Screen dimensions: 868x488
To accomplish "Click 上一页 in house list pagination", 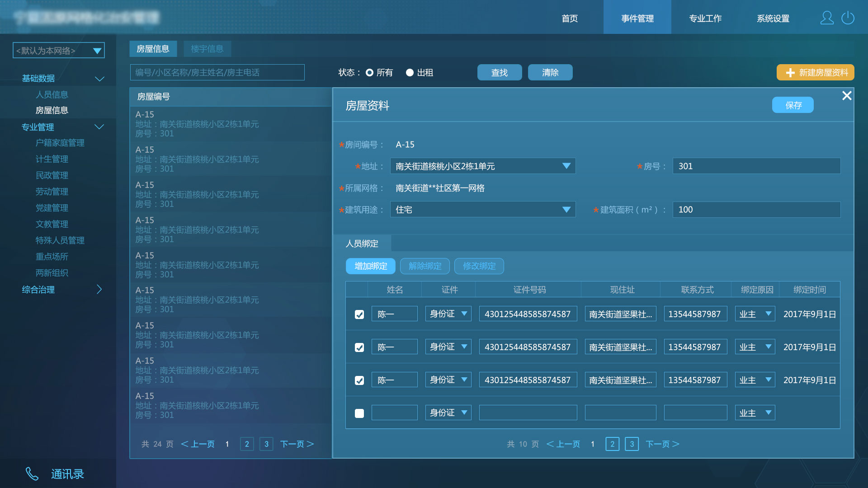I will coord(198,444).
